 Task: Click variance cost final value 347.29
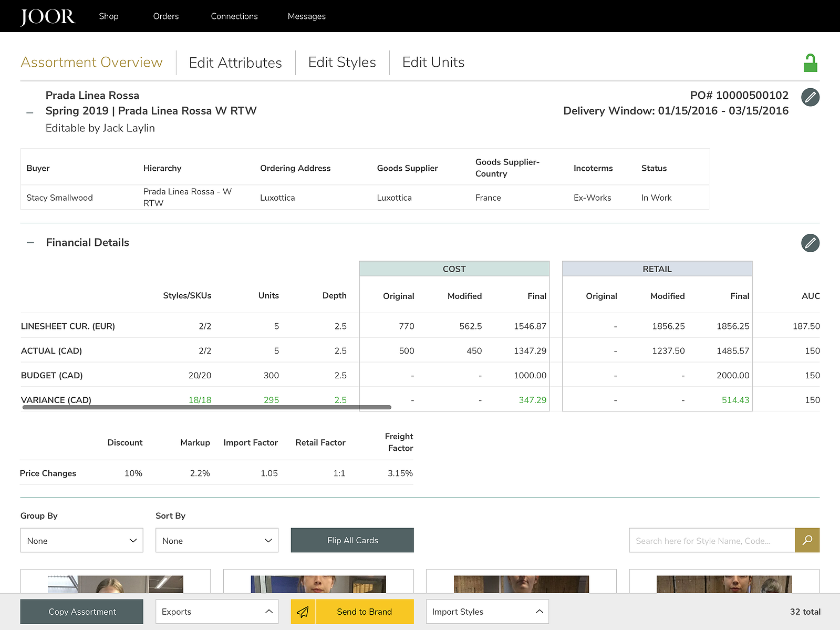(x=533, y=400)
